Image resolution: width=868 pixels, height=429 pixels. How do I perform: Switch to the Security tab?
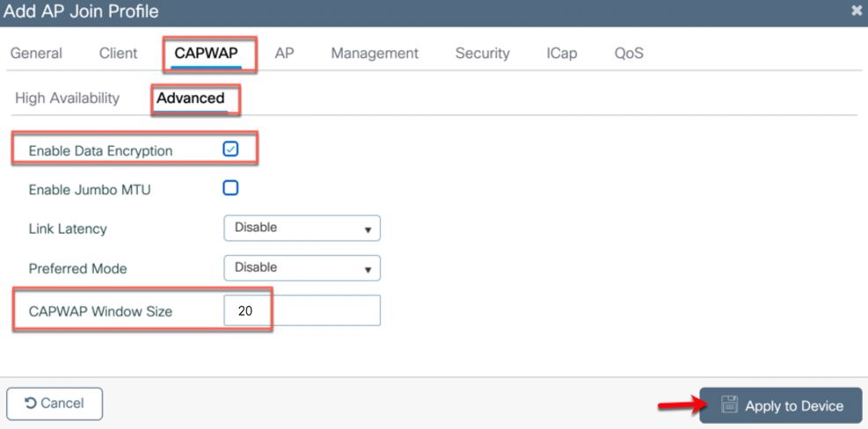(x=483, y=54)
